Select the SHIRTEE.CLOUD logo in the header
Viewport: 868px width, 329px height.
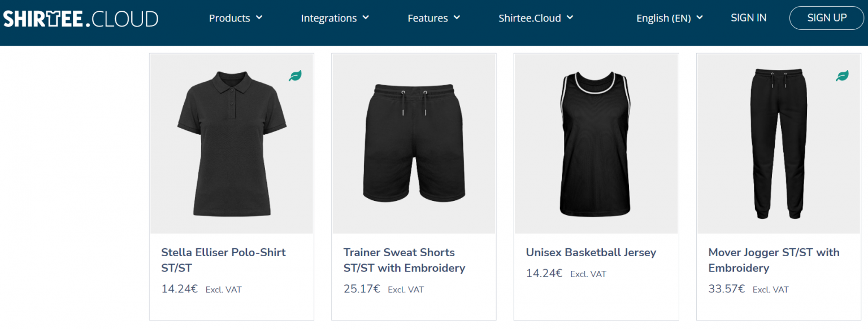tap(80, 17)
